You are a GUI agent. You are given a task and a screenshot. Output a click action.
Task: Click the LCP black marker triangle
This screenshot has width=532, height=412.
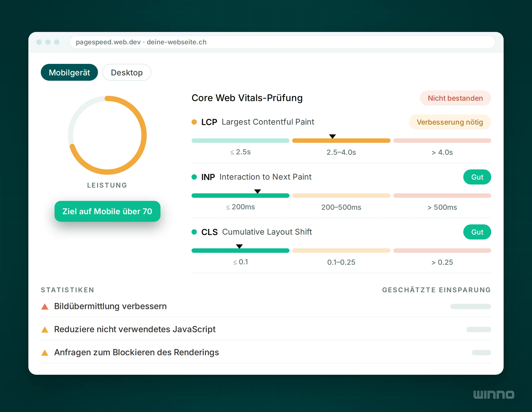(x=332, y=136)
